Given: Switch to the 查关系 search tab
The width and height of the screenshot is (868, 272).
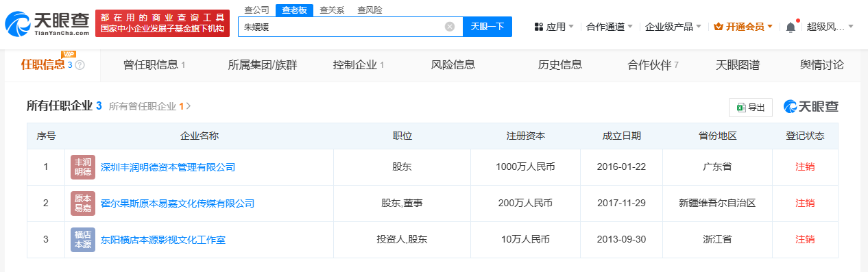Looking at the screenshot, I should (332, 10).
